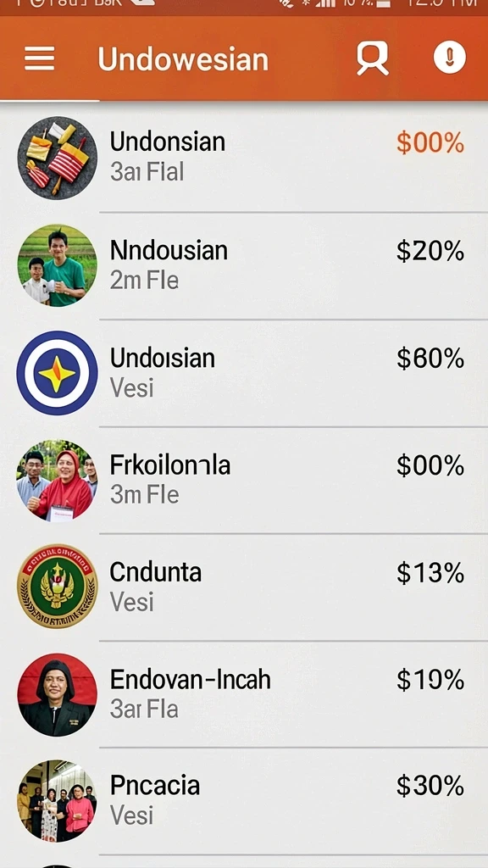Viewport: 488px width, 868px height.
Task: Tap the Cndunta green emblem logo
Action: (57, 587)
